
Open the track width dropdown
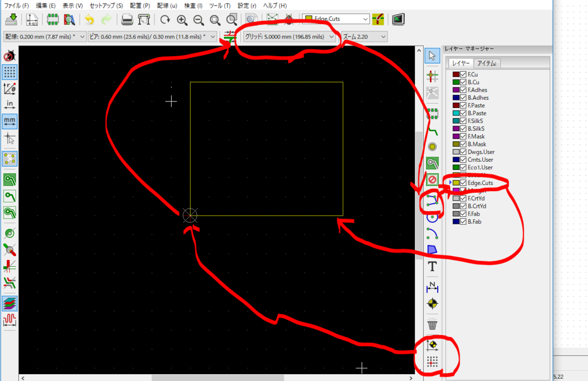click(45, 36)
